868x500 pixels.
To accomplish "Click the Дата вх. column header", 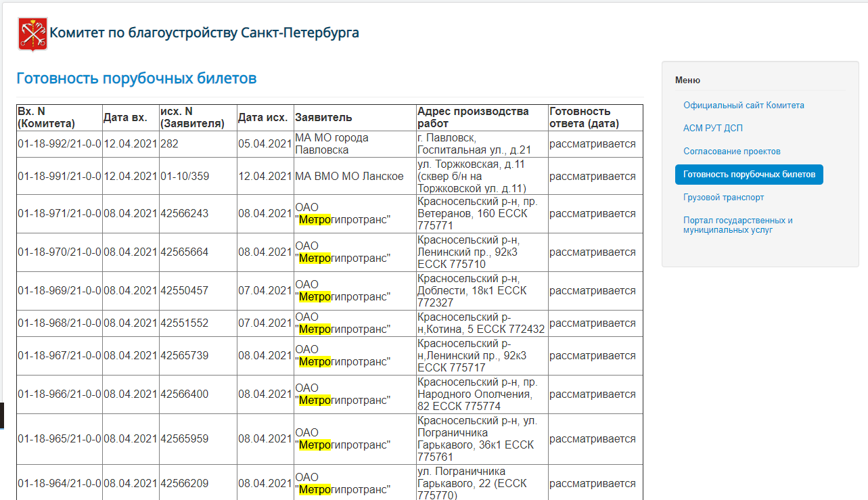I will [125, 118].
